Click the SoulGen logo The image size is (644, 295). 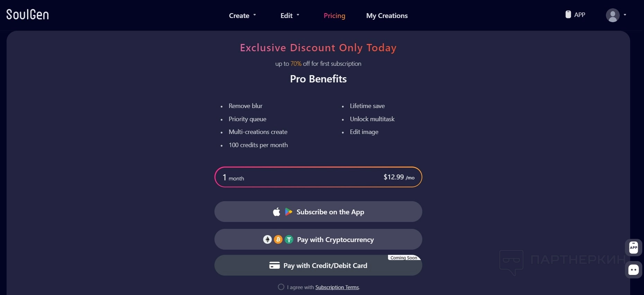click(x=28, y=15)
